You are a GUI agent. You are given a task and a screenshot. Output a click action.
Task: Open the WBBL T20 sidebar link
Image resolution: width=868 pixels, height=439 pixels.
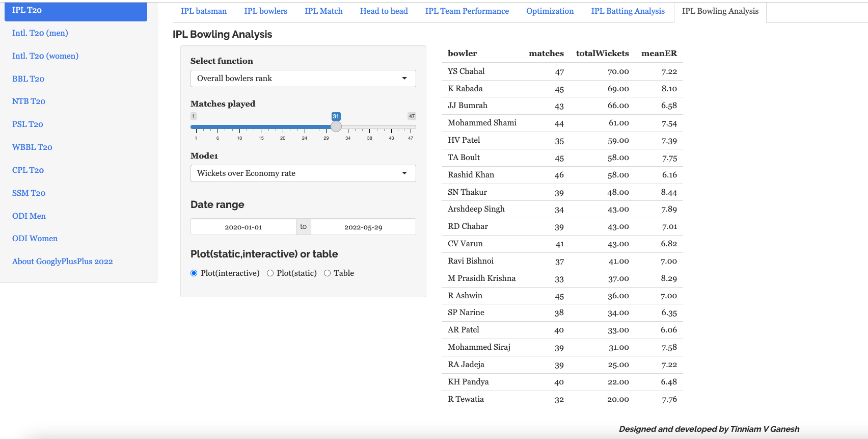(33, 147)
